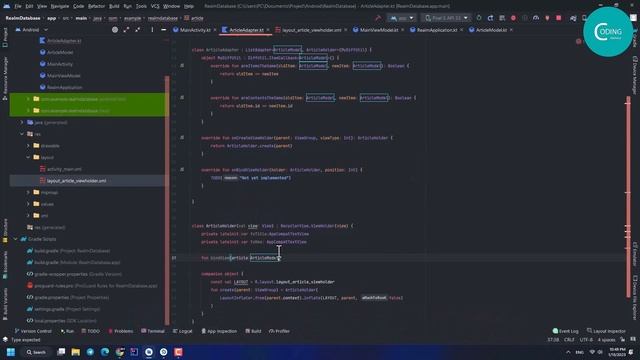Image resolution: width=640 pixels, height=360 pixels.
Task: Open the VCS menu
Action: point(155,6)
